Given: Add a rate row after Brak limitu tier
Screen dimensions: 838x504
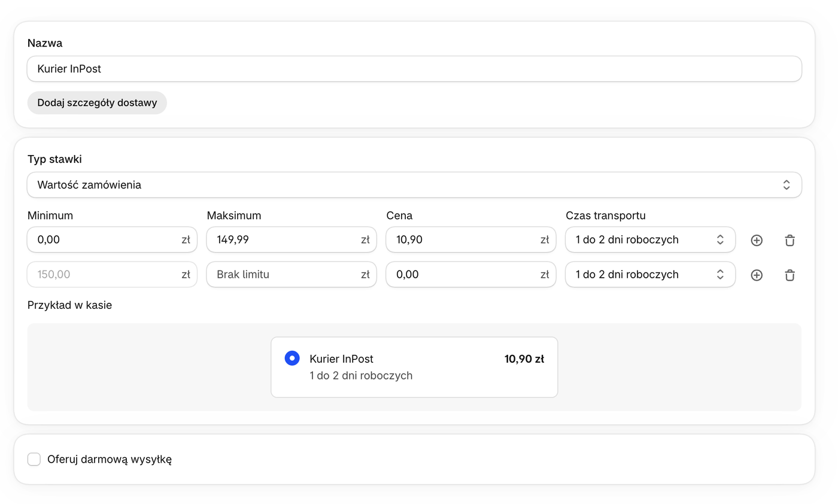Looking at the screenshot, I should click(757, 275).
